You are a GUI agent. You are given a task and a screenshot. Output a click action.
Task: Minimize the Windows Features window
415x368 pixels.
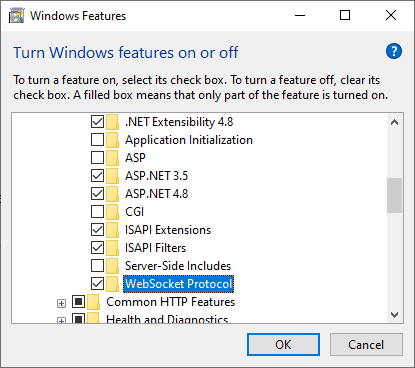(300, 15)
